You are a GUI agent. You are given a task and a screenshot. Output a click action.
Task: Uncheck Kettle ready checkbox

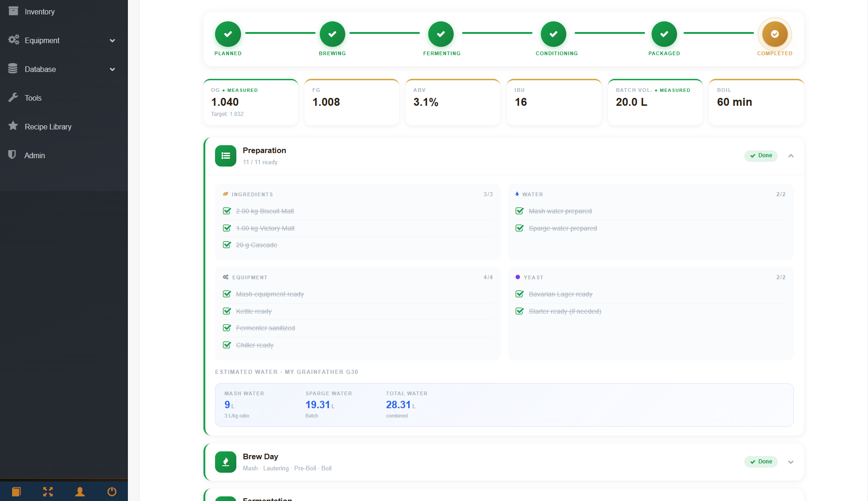click(227, 311)
